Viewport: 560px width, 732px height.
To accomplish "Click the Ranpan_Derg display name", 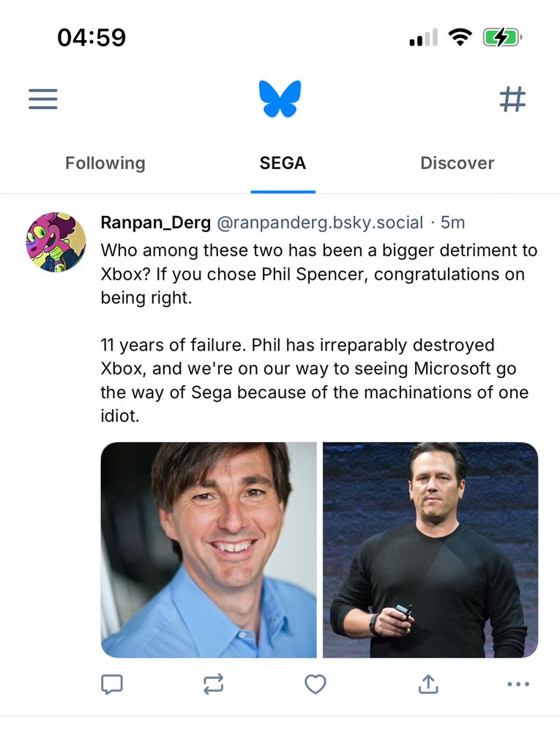I will 155,223.
